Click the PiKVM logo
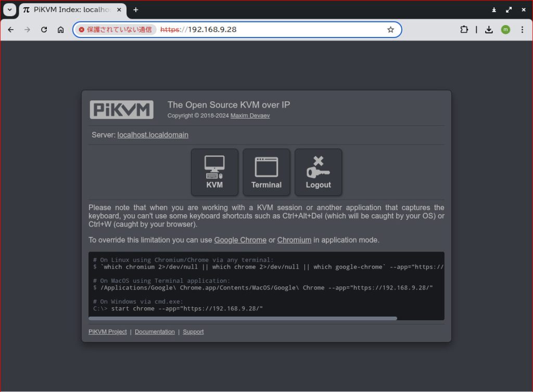This screenshot has height=392, width=533. pos(121,110)
